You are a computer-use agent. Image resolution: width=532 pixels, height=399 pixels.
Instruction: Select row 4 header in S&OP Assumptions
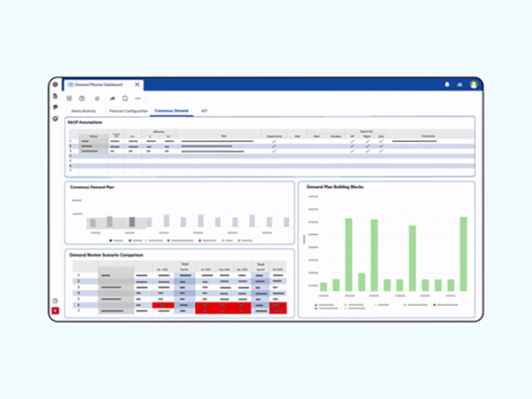click(71, 156)
